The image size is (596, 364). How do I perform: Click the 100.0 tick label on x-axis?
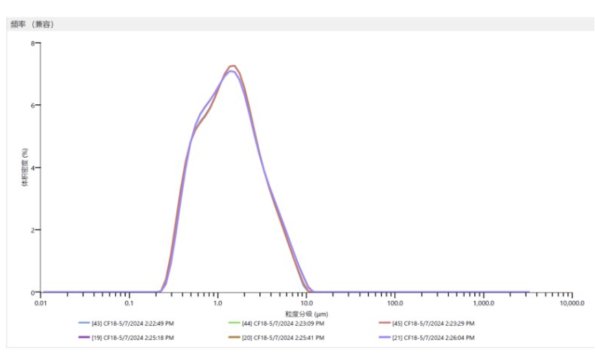(x=395, y=303)
